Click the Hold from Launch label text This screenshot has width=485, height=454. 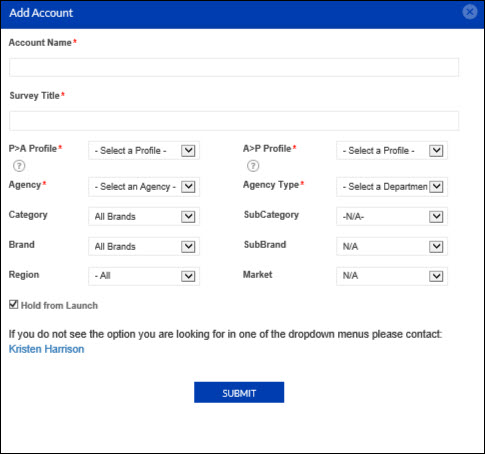point(59,305)
